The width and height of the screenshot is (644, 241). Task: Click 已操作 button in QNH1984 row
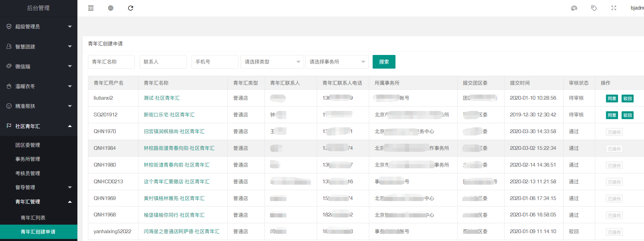614,149
